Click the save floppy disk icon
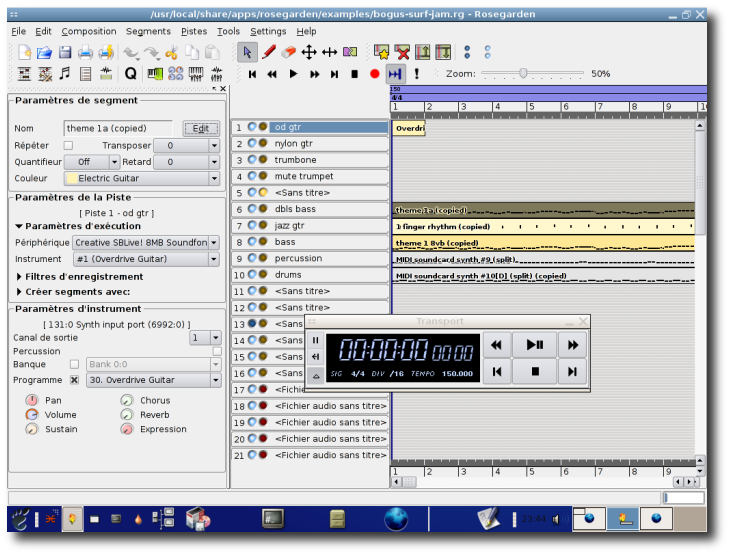The width and height of the screenshot is (730, 555). (65, 52)
